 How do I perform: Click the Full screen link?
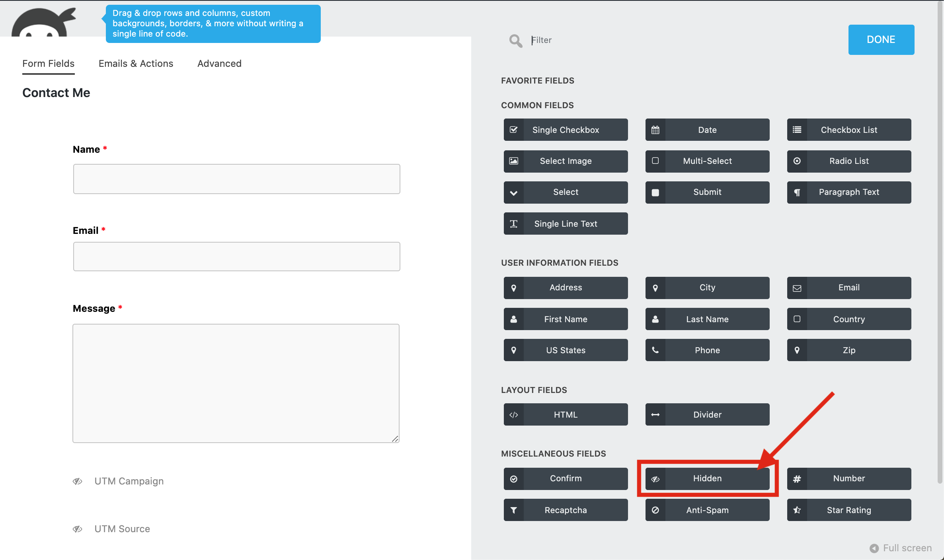tap(901, 548)
